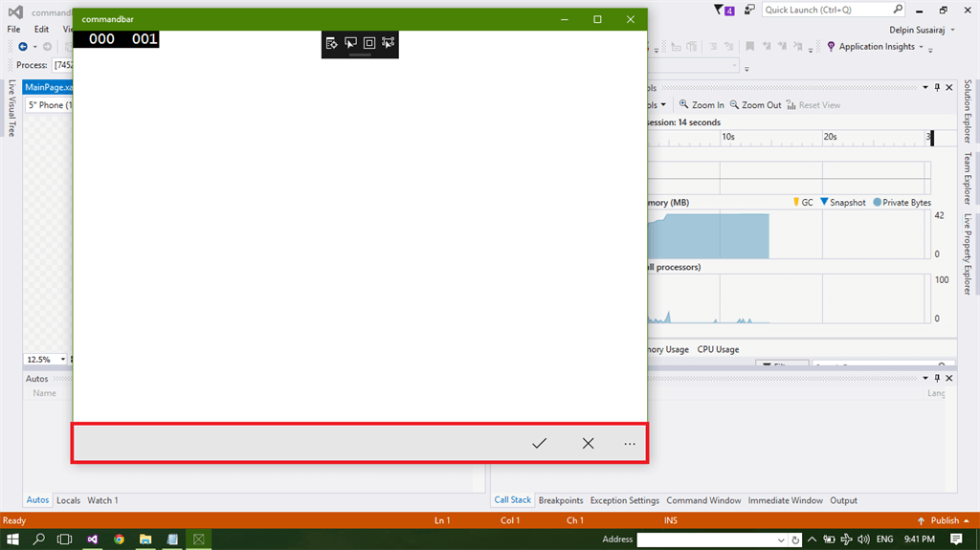Screen dimensions: 980x550
Task: Click the checkmark Accept button in command bar
Action: (x=539, y=443)
